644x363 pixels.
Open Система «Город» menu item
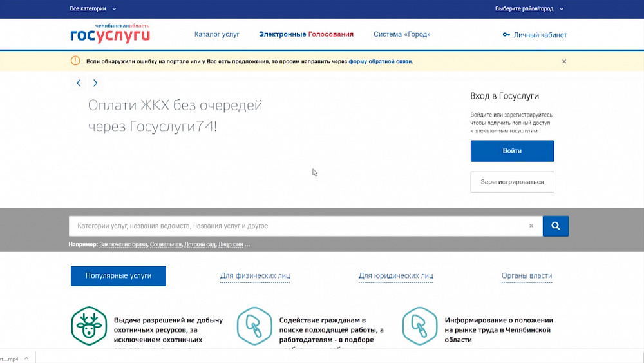(x=402, y=34)
